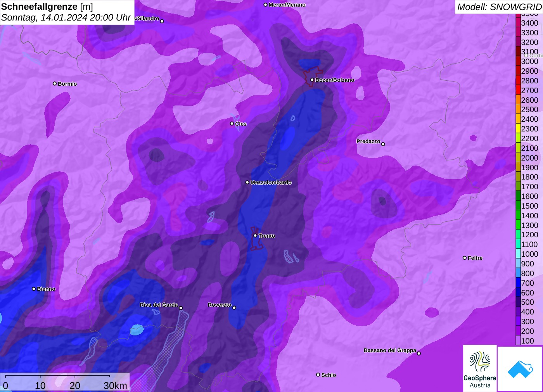Click the Modell: SNOWGRID label

pos(499,7)
